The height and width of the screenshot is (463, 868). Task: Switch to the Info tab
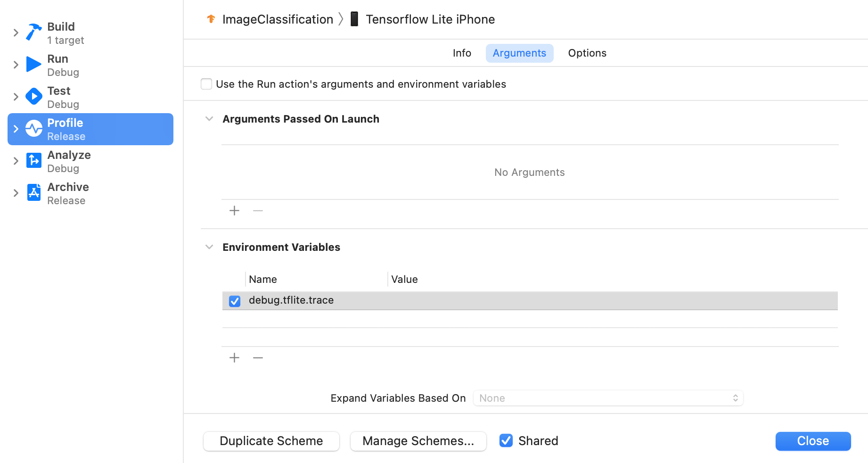point(461,53)
